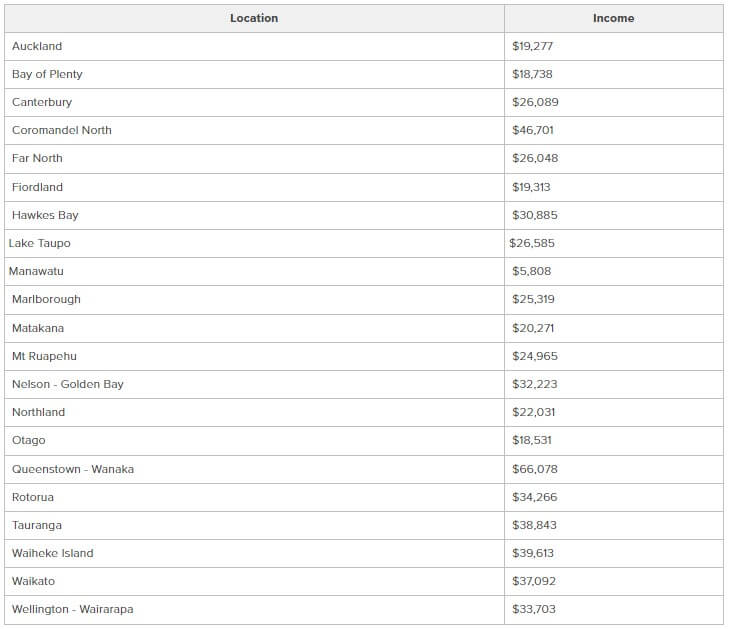Select Canterbury's income value $26,089
The image size is (729, 629).
tap(535, 102)
